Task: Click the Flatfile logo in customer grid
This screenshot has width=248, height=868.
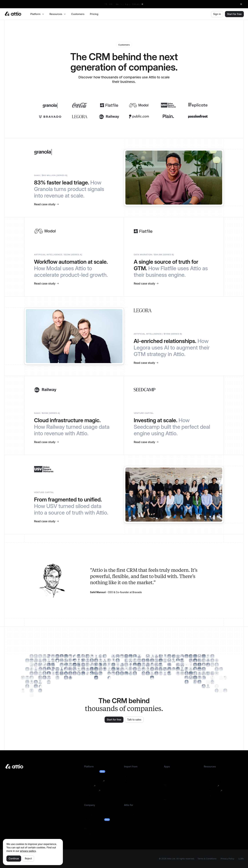Action: point(109,105)
